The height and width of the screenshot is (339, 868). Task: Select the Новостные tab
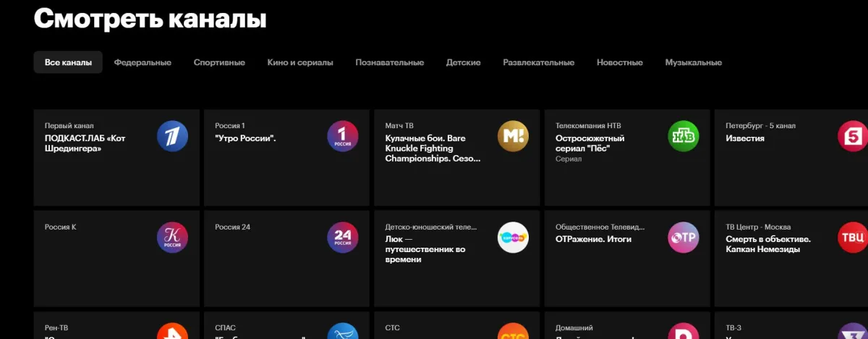pos(620,62)
